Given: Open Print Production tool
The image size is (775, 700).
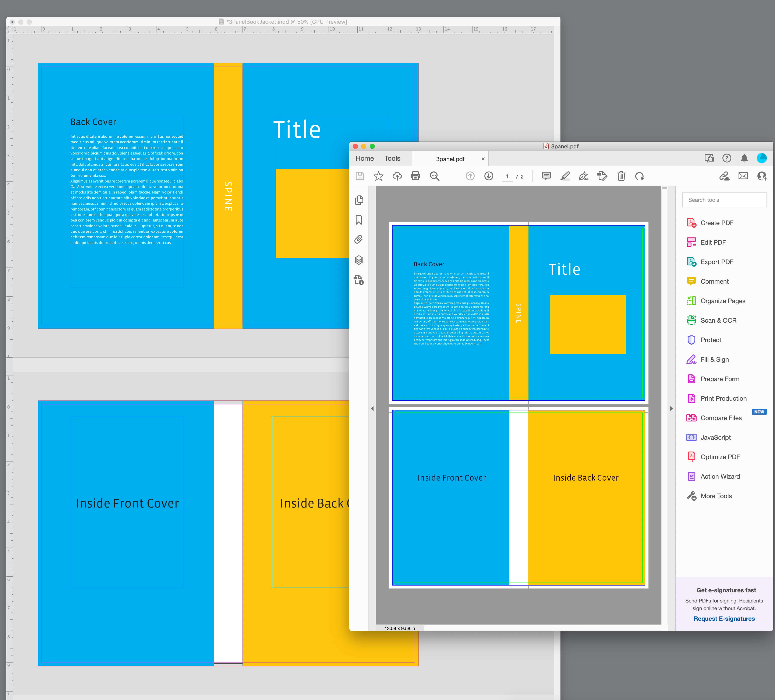Looking at the screenshot, I should (723, 398).
